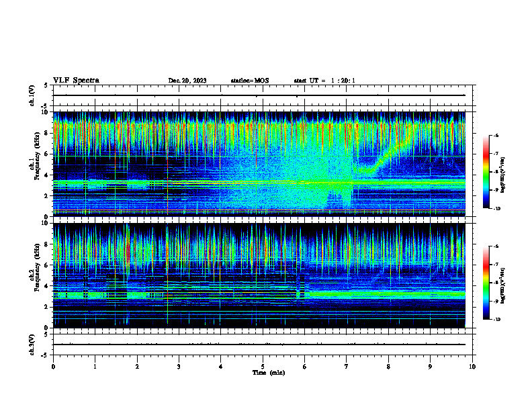Click time axis tick label '3'
This screenshot has height=411, width=532.
(x=179, y=367)
